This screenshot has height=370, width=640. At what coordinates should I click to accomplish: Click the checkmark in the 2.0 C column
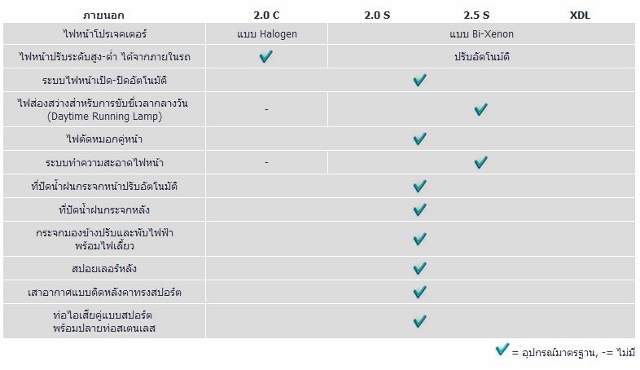coord(266,56)
